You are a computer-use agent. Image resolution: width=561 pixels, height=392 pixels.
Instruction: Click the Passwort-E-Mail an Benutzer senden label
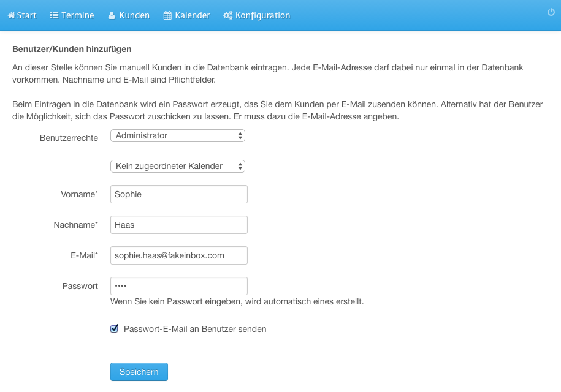click(x=195, y=329)
